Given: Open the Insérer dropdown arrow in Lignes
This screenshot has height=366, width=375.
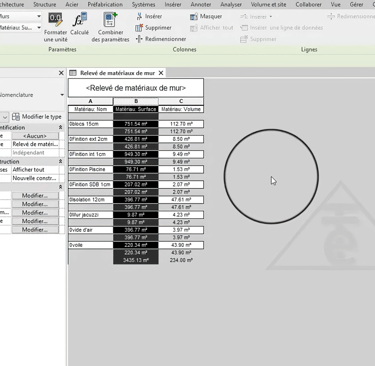Looking at the screenshot, I should [271, 17].
